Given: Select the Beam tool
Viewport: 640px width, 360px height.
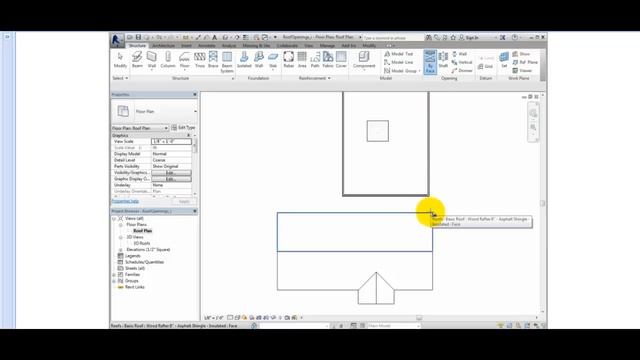Looking at the screenshot, I should point(137,60).
